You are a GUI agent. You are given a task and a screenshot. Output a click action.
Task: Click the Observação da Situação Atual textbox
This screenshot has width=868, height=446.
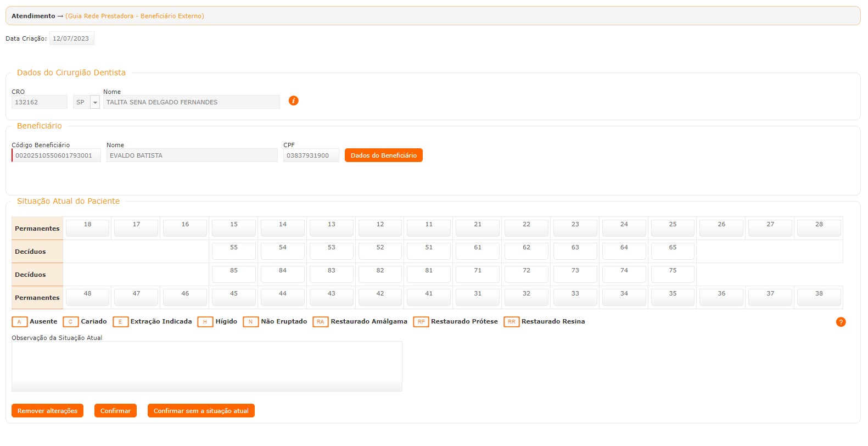coord(206,366)
